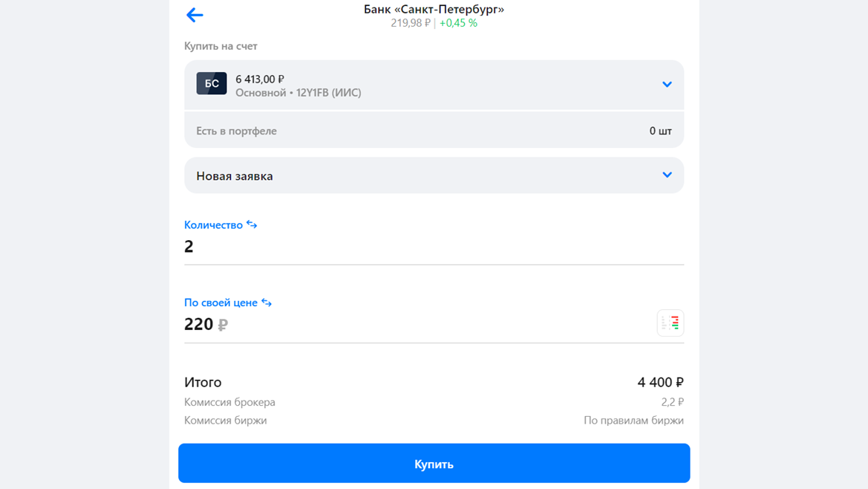Image resolution: width=868 pixels, height=489 pixels.
Task: Click the broker commission 2,2 ₽ value
Action: point(673,402)
